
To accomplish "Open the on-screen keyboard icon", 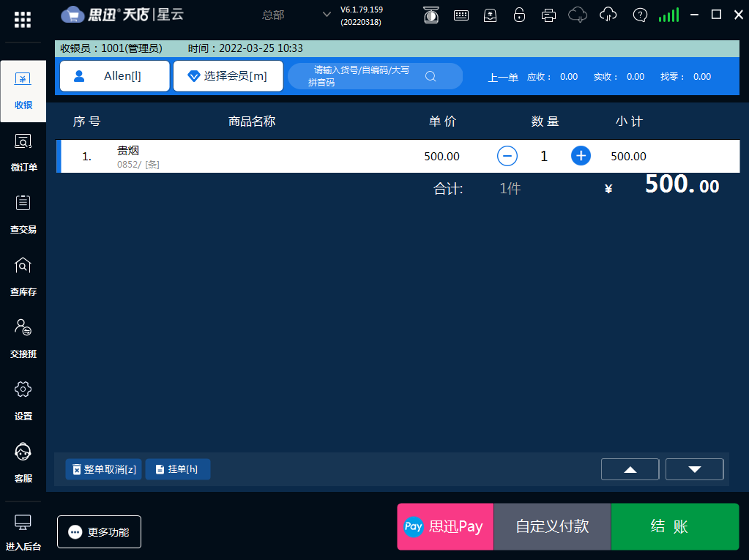I will [461, 14].
